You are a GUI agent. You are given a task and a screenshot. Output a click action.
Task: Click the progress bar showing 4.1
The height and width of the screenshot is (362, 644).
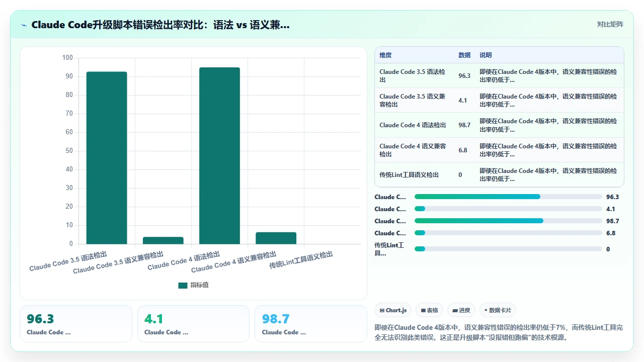pos(508,209)
